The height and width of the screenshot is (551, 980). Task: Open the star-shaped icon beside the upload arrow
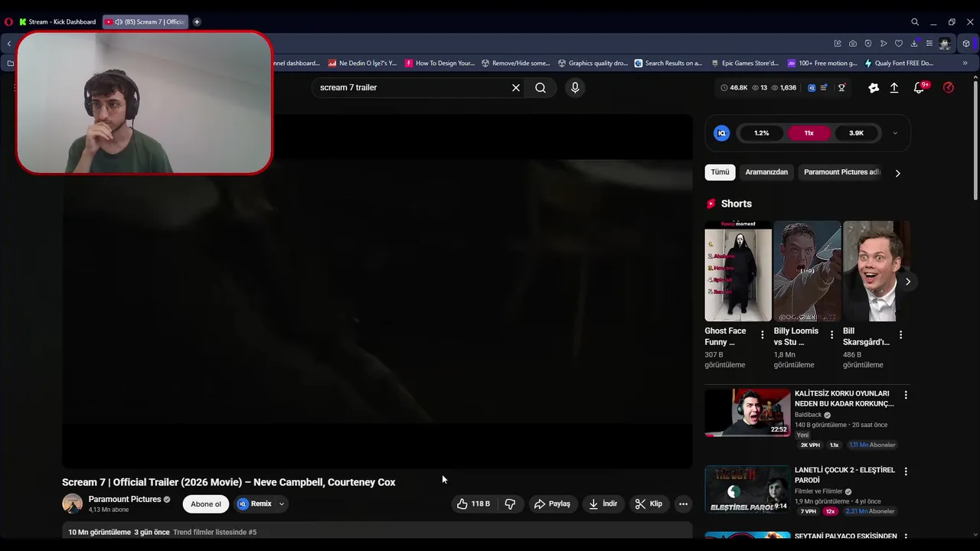click(874, 88)
